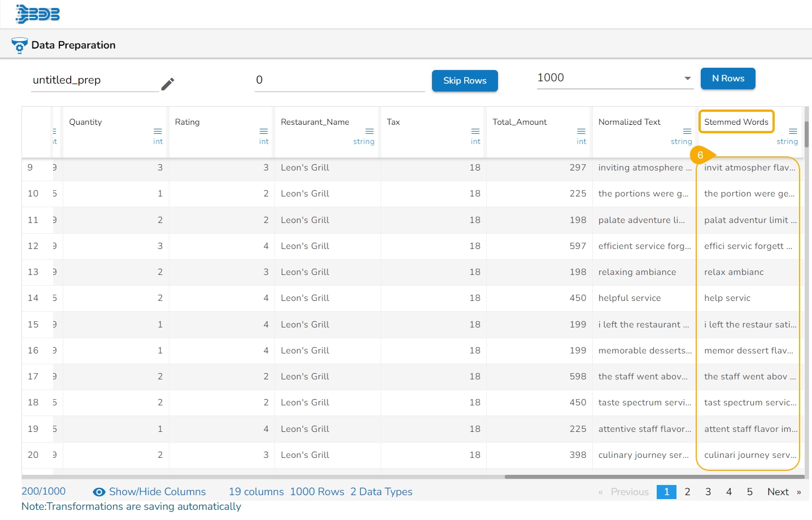Click the BDB logo icon
Image resolution: width=812 pixels, height=520 pixels.
click(38, 14)
